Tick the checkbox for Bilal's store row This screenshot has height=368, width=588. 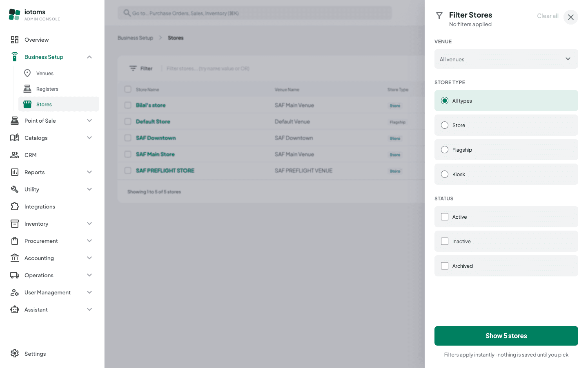pyautogui.click(x=128, y=105)
